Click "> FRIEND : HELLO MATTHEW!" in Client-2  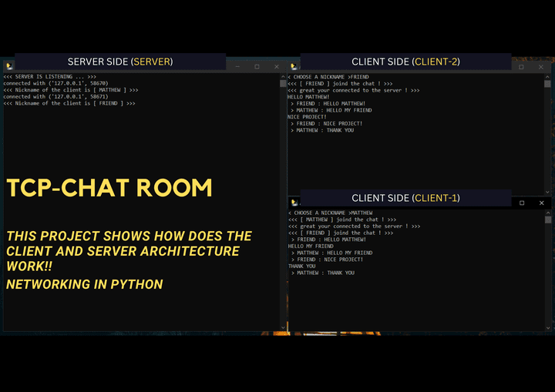coord(328,103)
